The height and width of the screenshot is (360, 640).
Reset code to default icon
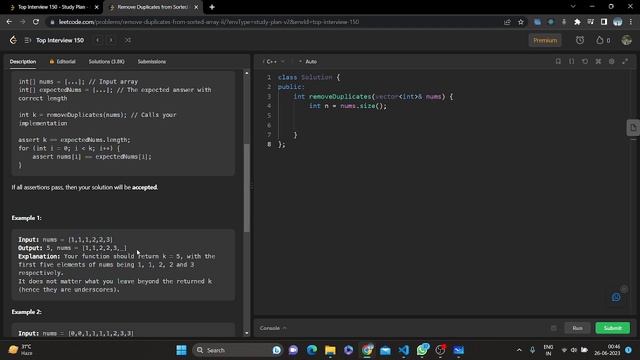click(x=585, y=61)
